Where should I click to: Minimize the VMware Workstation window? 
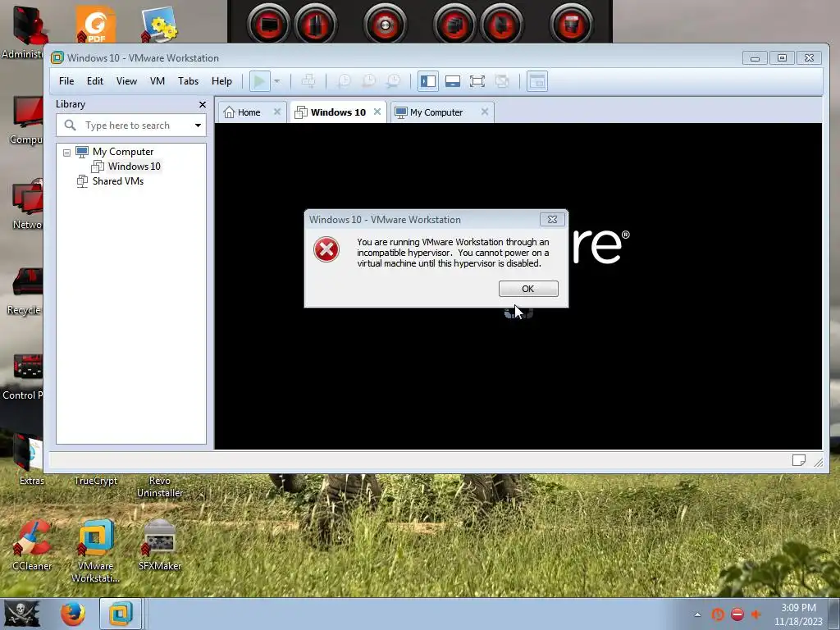coord(755,58)
